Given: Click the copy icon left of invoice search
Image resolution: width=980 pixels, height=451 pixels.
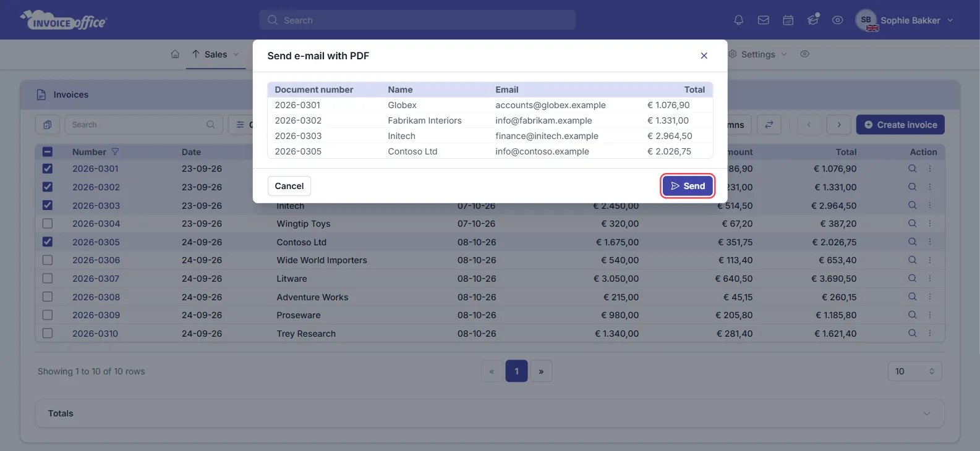Looking at the screenshot, I should coord(48,125).
